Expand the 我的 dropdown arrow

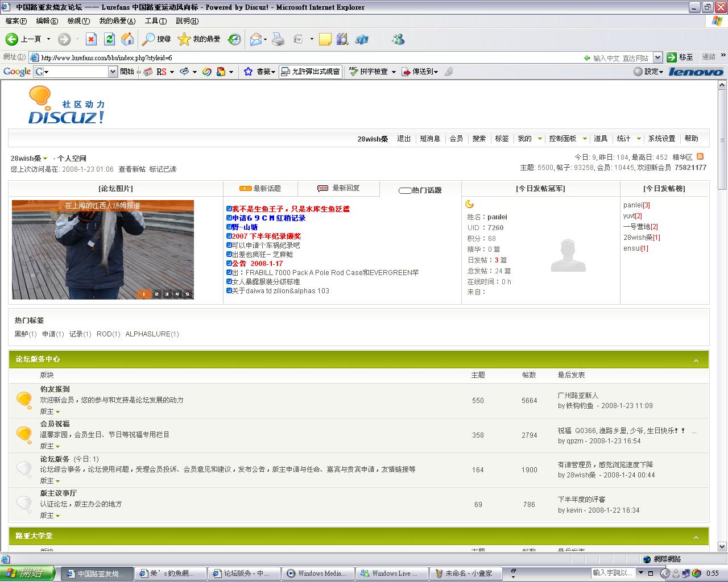coord(540,139)
